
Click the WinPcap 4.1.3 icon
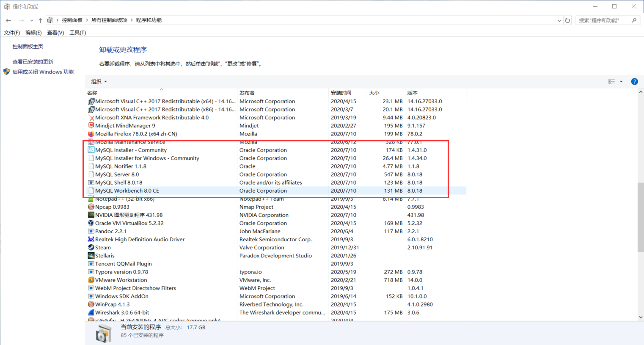tap(91, 304)
